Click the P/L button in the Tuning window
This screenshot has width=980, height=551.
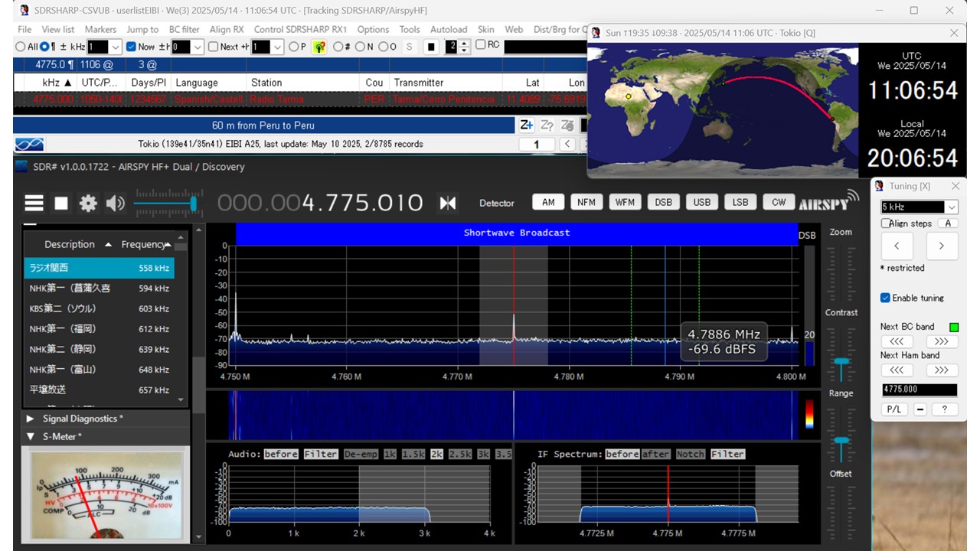tap(893, 409)
